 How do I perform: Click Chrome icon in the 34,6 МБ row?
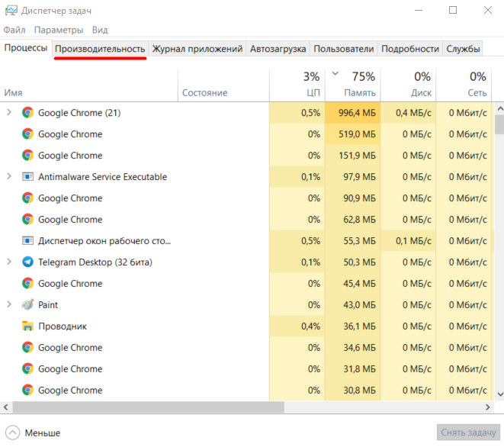coord(27,347)
